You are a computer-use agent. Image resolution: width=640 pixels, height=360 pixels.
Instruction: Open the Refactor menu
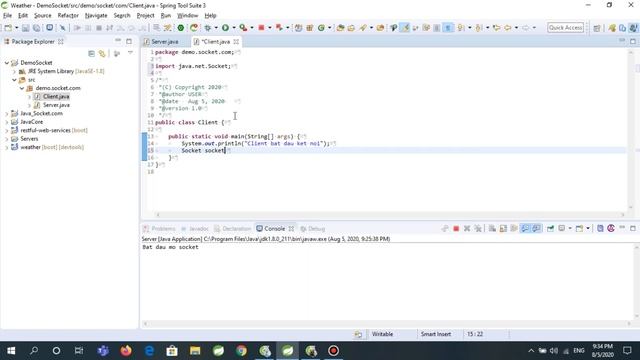pyautogui.click(x=68, y=16)
